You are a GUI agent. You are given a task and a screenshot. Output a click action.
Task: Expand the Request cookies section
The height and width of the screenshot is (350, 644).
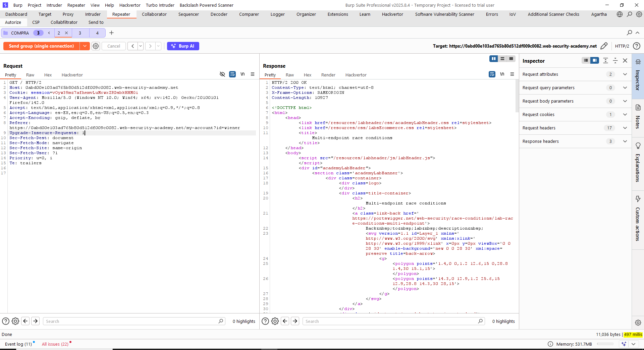tap(625, 115)
